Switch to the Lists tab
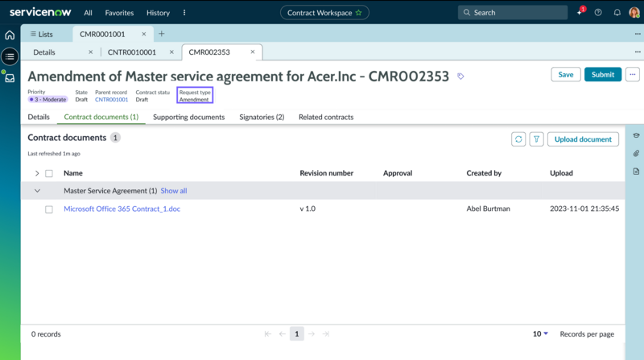 (42, 34)
